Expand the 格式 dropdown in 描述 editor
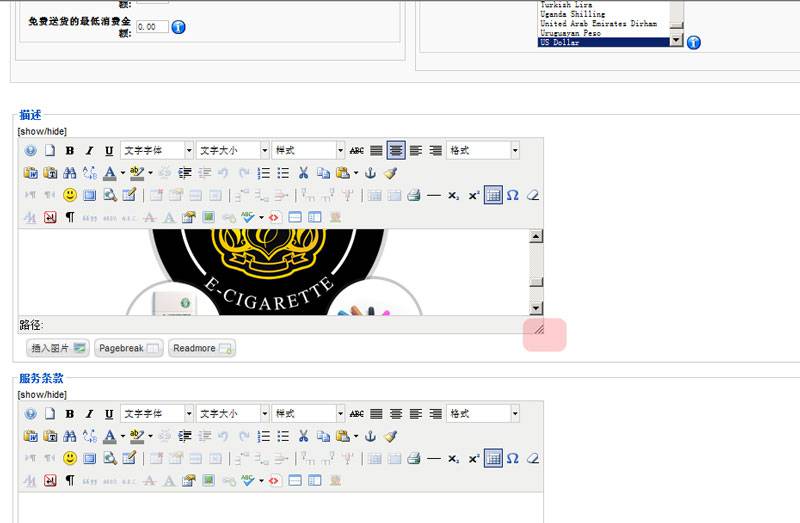Viewport: 800px width, 523px height. tap(483, 150)
